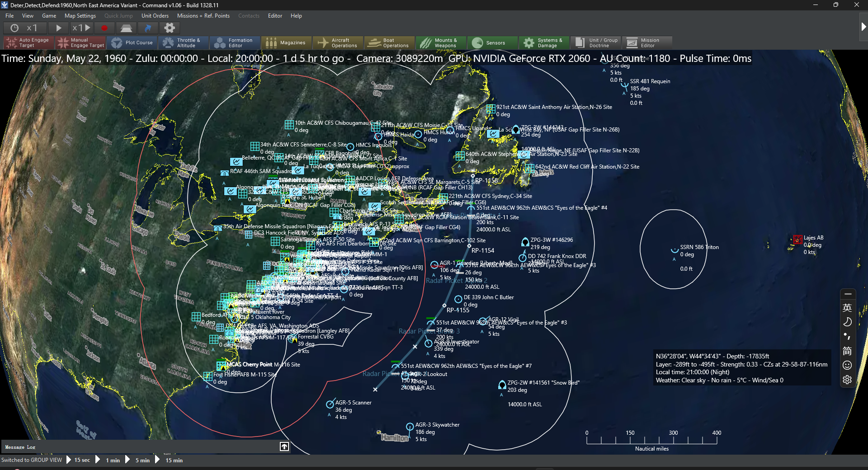Select the 10th AC&W CFS Chibougamau site icon

[289, 124]
